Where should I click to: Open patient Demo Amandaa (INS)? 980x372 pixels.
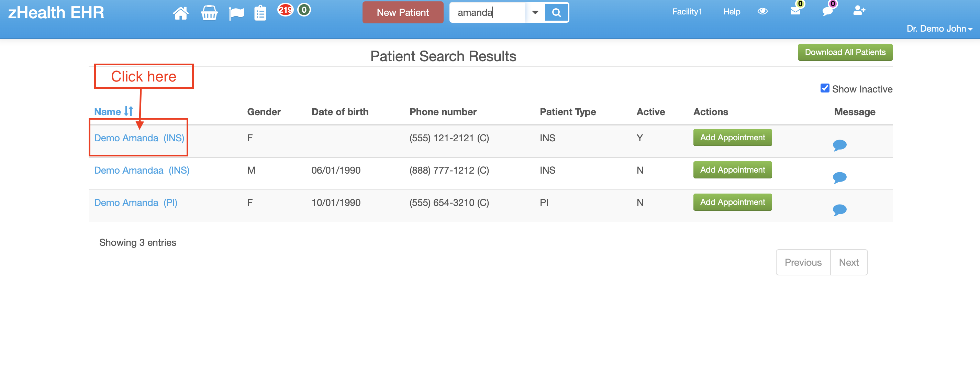(142, 170)
